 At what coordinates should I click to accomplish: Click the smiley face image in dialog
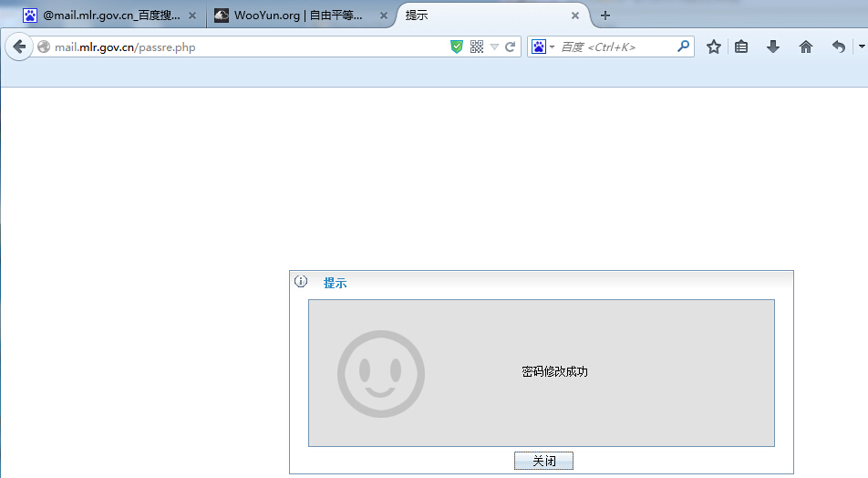(381, 374)
